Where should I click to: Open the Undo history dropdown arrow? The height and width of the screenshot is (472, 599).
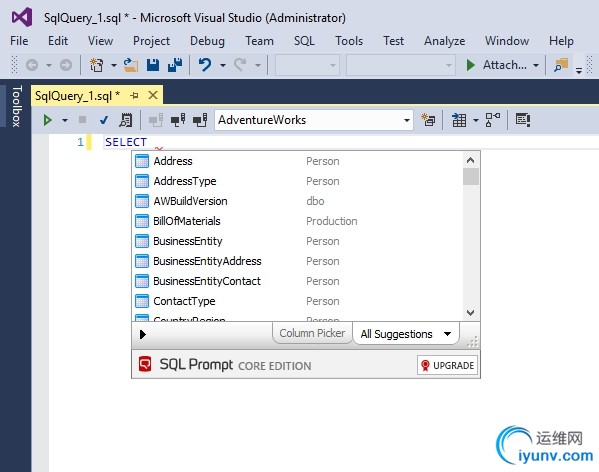pos(223,65)
